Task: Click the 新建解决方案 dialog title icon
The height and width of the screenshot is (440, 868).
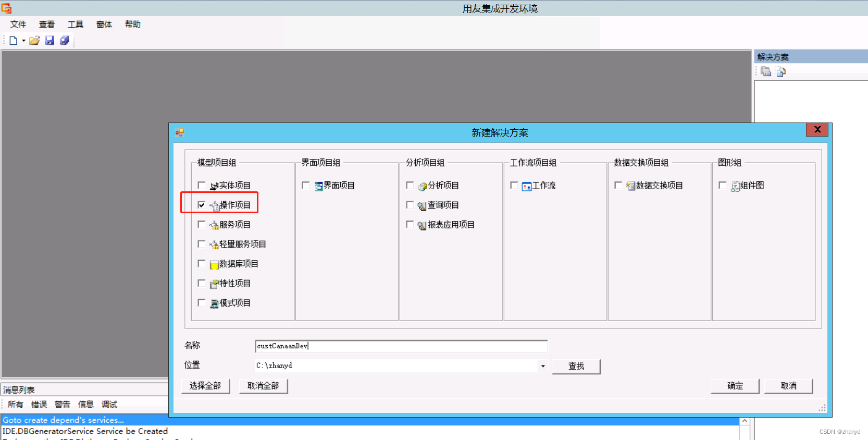Action: pos(180,132)
